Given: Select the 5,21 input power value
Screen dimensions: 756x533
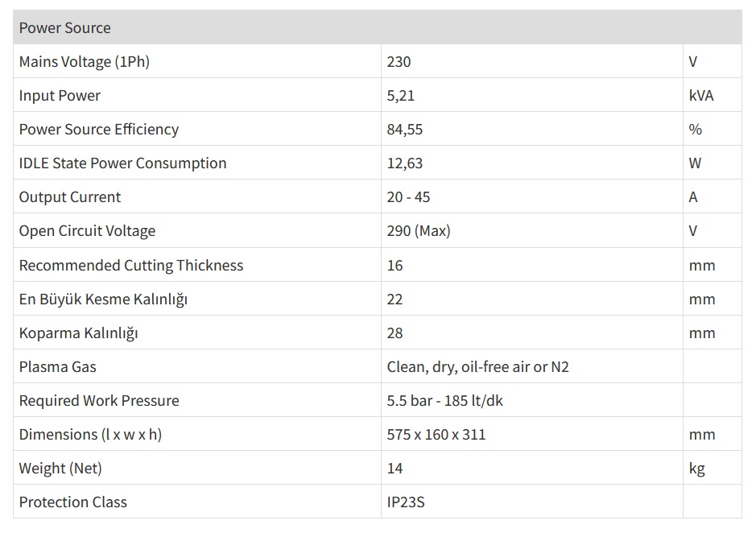Looking at the screenshot, I should point(401,96).
